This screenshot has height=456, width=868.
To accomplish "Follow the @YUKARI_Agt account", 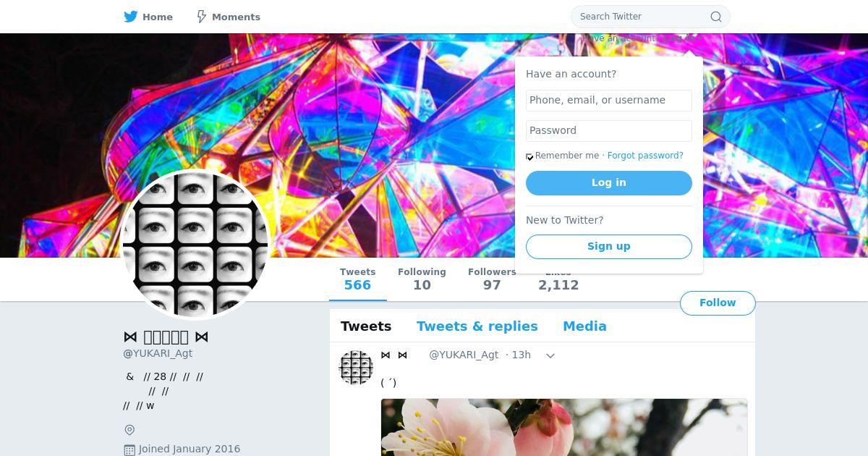I will pos(718,303).
